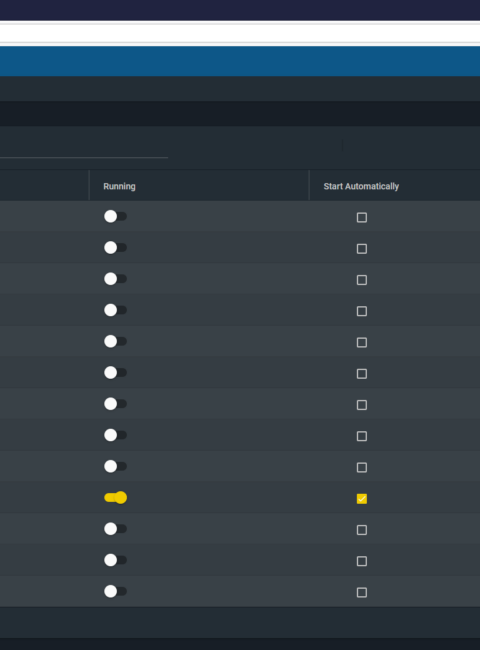
Task: Enable Running switch in the last row
Action: point(115,591)
